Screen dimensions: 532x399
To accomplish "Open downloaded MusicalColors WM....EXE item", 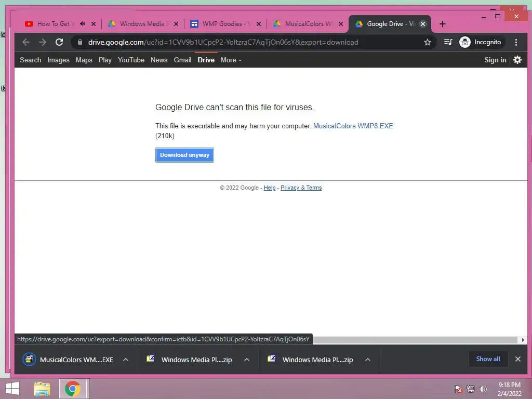I will click(x=76, y=360).
